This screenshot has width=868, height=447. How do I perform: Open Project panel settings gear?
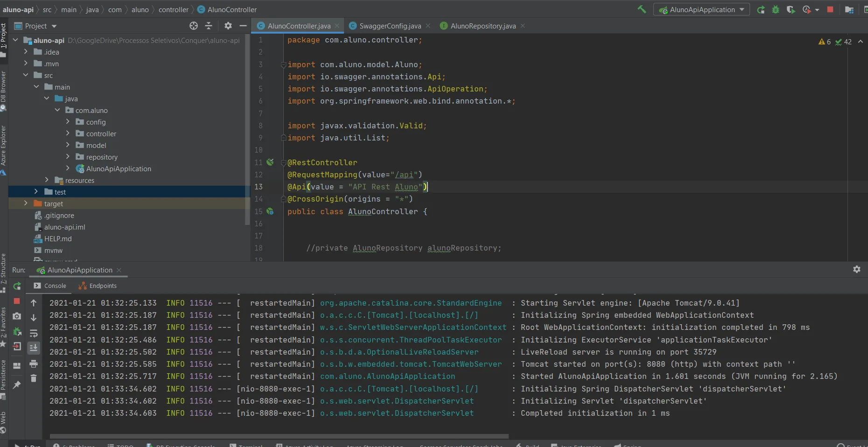[228, 26]
